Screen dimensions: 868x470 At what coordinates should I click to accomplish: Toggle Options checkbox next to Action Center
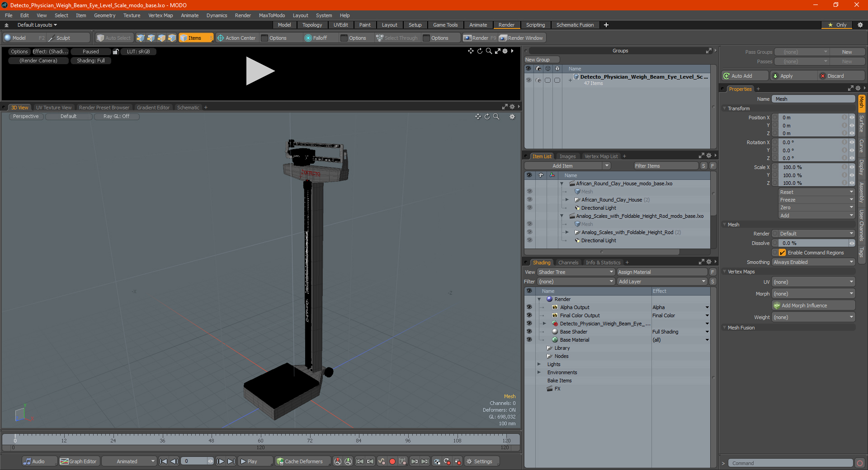click(x=265, y=38)
